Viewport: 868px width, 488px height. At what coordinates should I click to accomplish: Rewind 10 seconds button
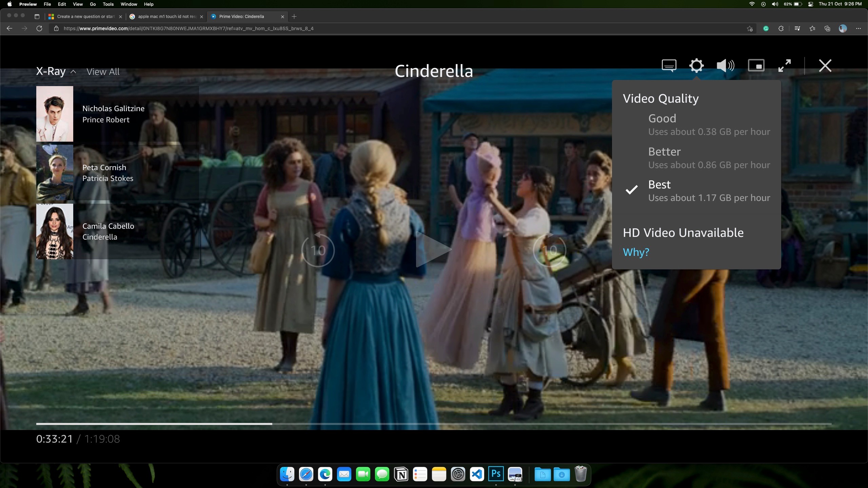318,250
